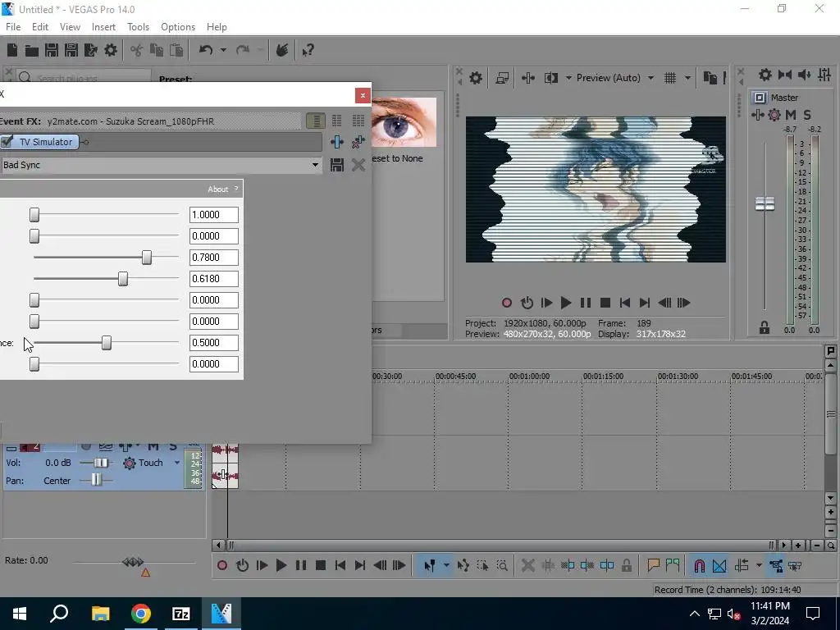Expand the undo history arrow
The image size is (840, 630).
point(223,50)
